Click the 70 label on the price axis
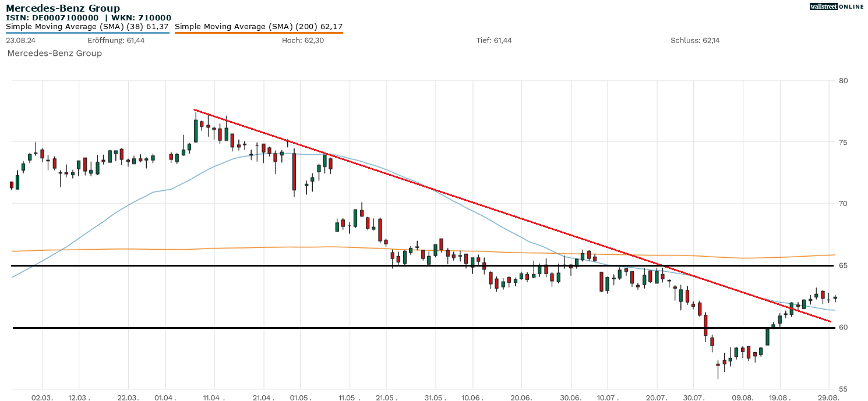The width and height of the screenshot is (868, 401). tap(841, 204)
